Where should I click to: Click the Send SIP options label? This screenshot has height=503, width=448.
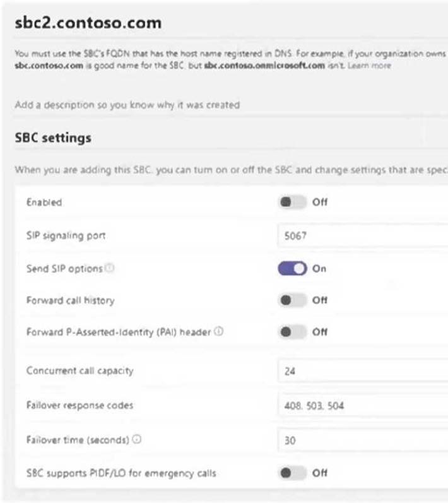[x=64, y=268]
